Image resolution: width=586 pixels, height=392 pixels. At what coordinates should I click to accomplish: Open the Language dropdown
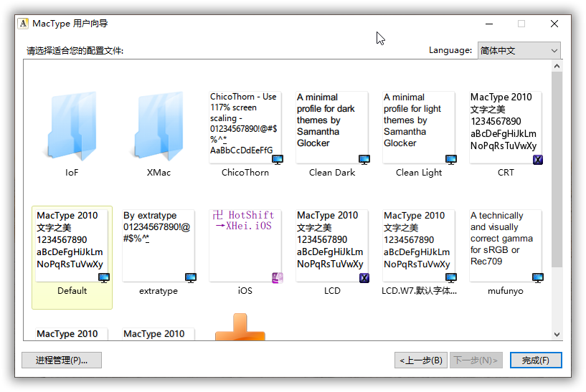click(x=519, y=50)
